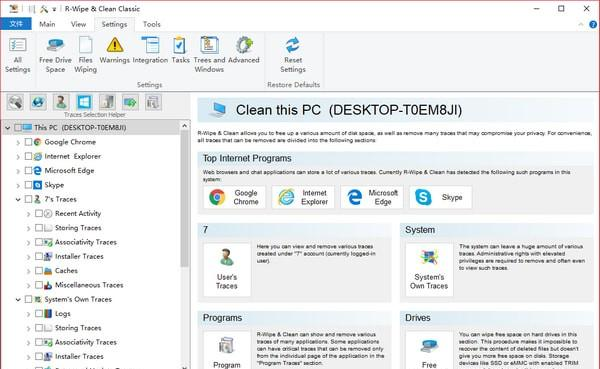600x369 pixels.
Task: Click first Traces Selection Helper icon
Action: click(15, 102)
